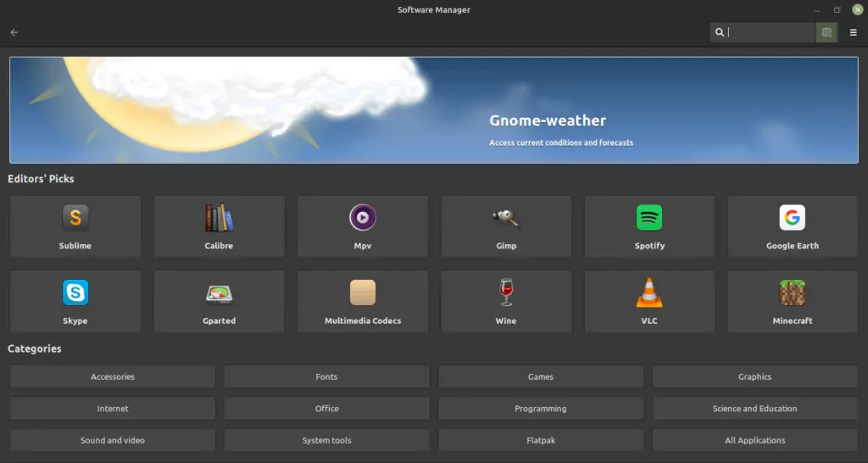Click "Access current conditions and forecasts" text
868x463 pixels.
click(x=561, y=143)
